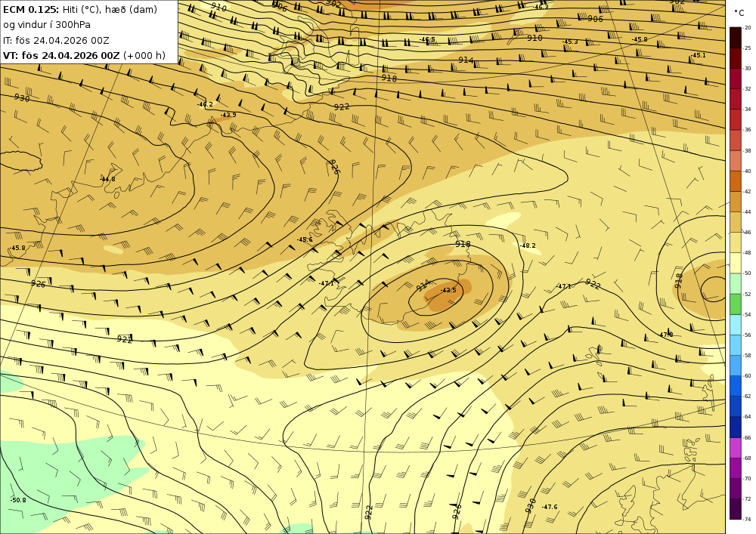
Task: Select the pale yellow swatch between -48 and -50
Action: tap(736, 263)
